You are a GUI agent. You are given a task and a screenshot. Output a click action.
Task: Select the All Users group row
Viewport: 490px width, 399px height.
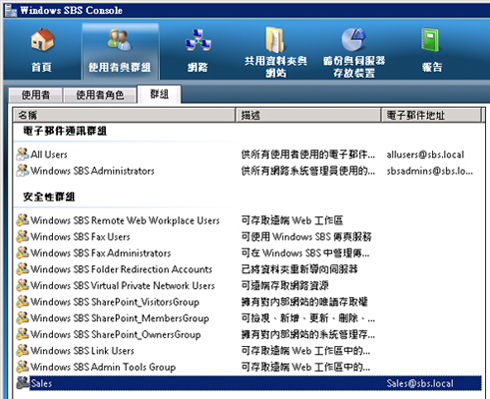pos(248,154)
